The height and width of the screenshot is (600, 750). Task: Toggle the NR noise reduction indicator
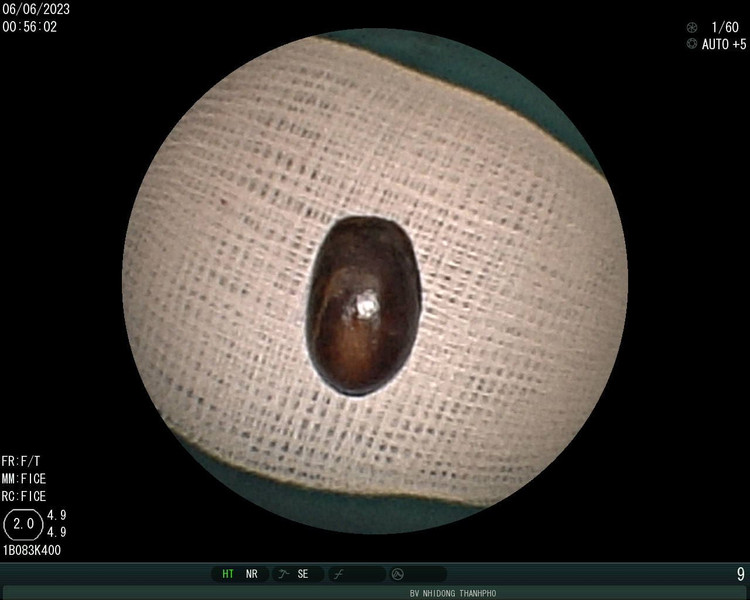tap(252, 574)
